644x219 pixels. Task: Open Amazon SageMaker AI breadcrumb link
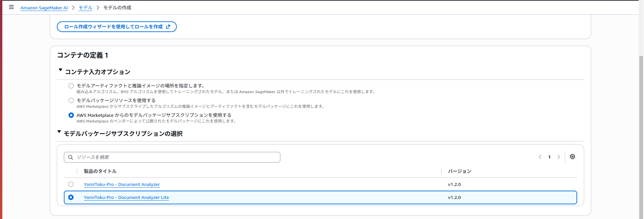[44, 8]
